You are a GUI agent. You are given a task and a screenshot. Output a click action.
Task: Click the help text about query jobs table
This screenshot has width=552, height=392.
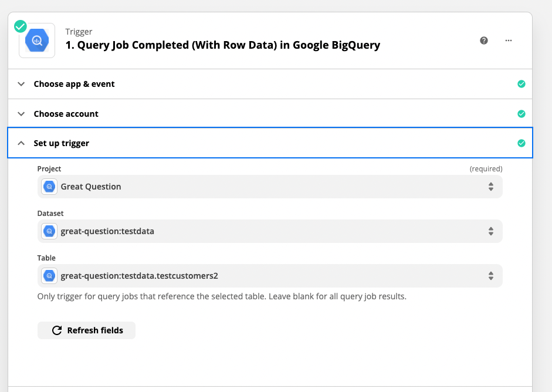[222, 296]
